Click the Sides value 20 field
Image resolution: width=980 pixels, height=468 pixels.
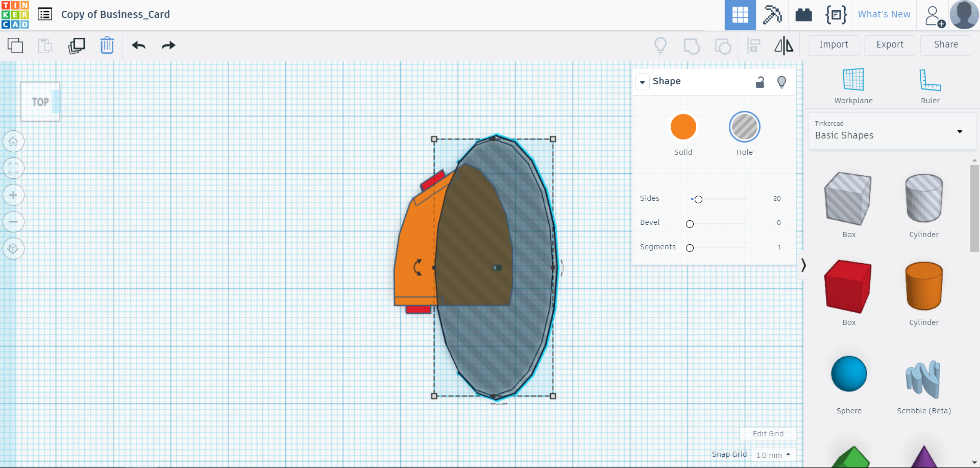pyautogui.click(x=776, y=199)
